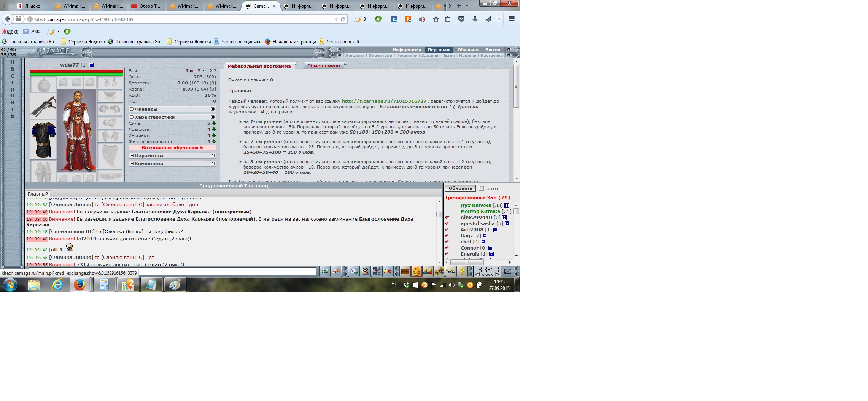This screenshot has height=401, width=868.
Task: Increase Ловкость with green plus
Action: click(214, 129)
